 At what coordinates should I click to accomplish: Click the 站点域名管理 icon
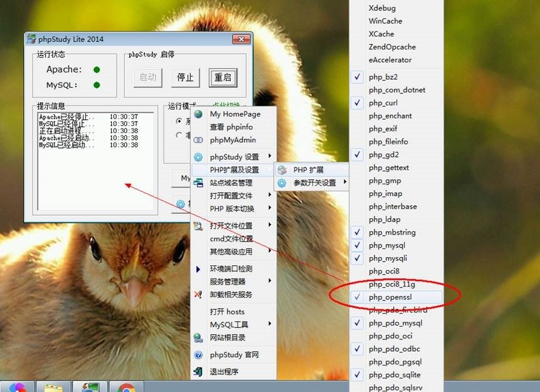pos(199,183)
